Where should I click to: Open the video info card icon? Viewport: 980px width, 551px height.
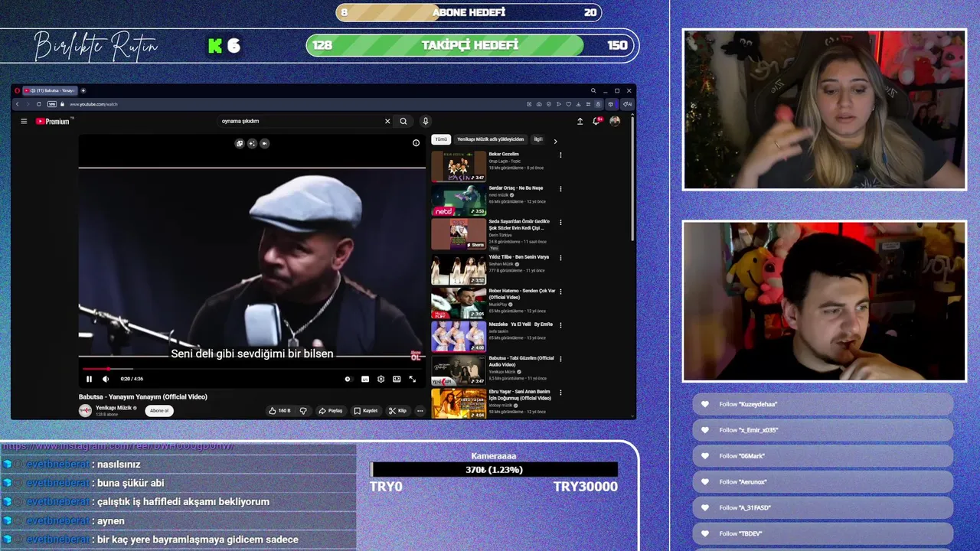point(416,142)
